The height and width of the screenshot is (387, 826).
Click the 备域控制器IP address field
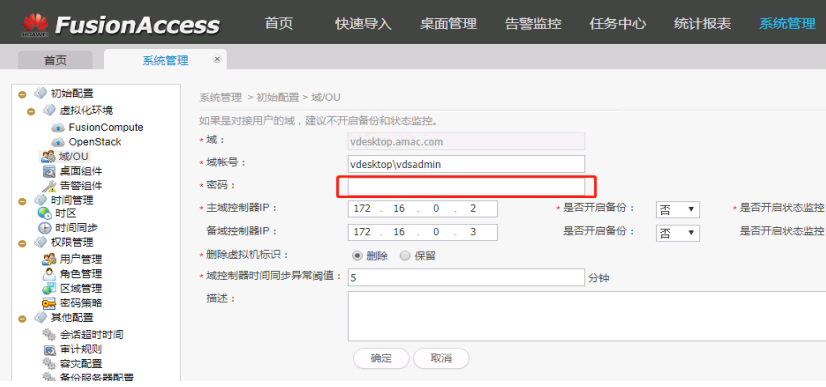click(x=422, y=232)
